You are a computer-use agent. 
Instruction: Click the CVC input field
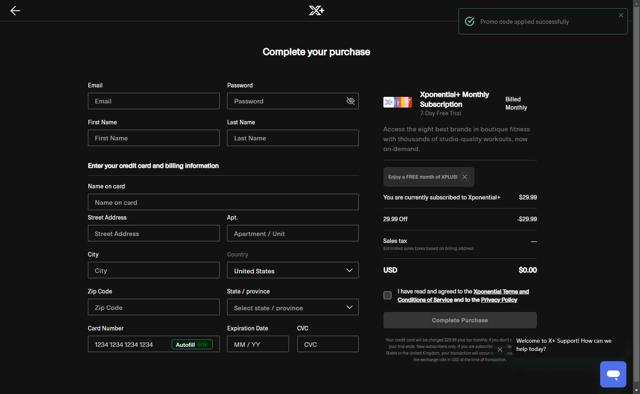[328, 344]
